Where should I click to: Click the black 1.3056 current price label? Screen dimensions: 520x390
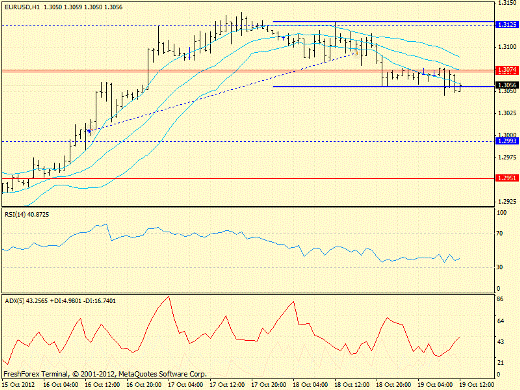pos(507,85)
